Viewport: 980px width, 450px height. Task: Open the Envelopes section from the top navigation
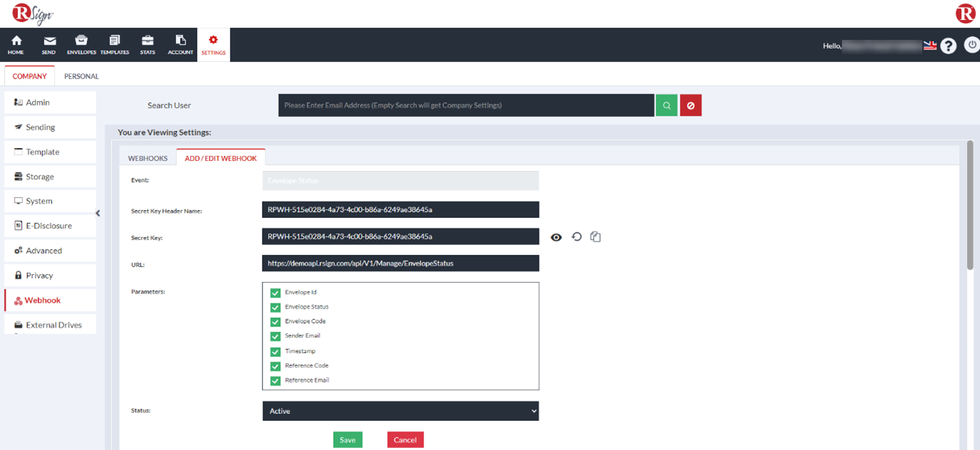pyautogui.click(x=81, y=44)
